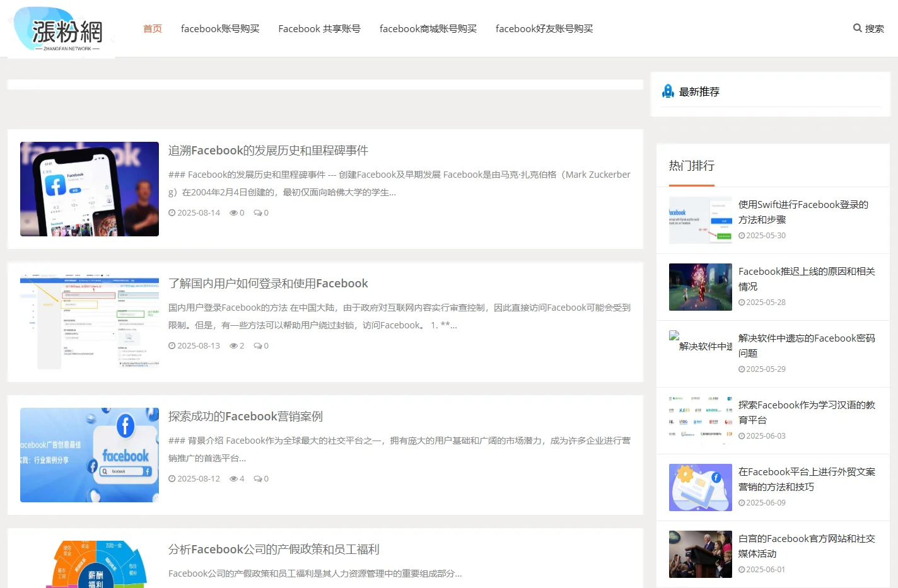Screen dimensions: 898x588
Task: Click comments icon on 2025-08-13 article
Action: 257,346
